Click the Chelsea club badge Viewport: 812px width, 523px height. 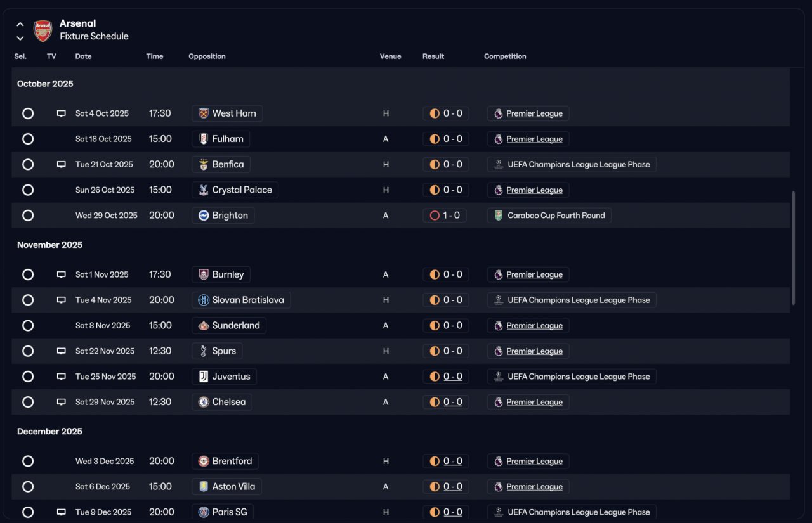pos(204,402)
